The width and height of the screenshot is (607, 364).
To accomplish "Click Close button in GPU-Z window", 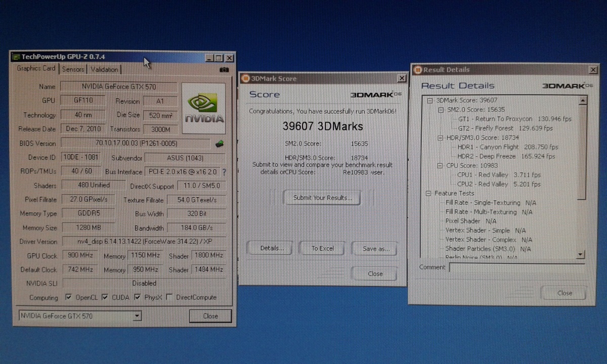I will tap(210, 316).
